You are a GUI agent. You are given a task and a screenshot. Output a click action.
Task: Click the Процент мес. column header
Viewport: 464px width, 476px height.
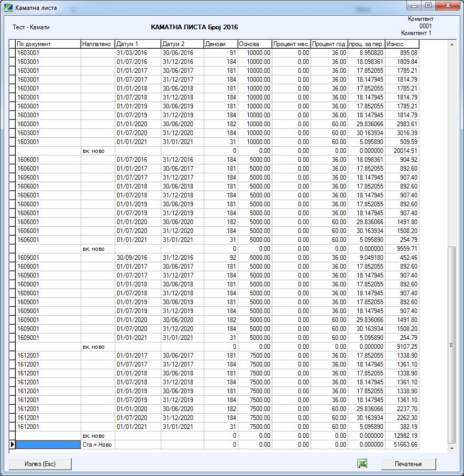(291, 44)
